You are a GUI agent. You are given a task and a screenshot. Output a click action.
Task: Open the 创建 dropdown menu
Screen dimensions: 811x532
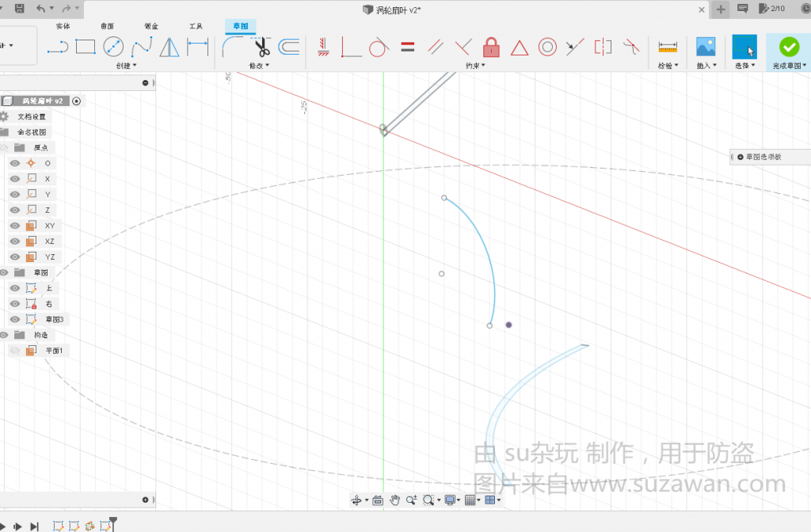click(126, 66)
